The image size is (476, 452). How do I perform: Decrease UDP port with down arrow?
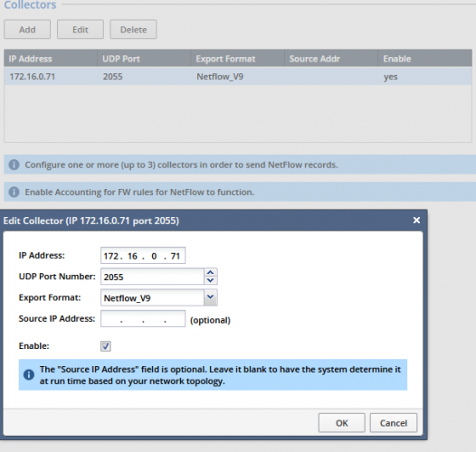(210, 280)
